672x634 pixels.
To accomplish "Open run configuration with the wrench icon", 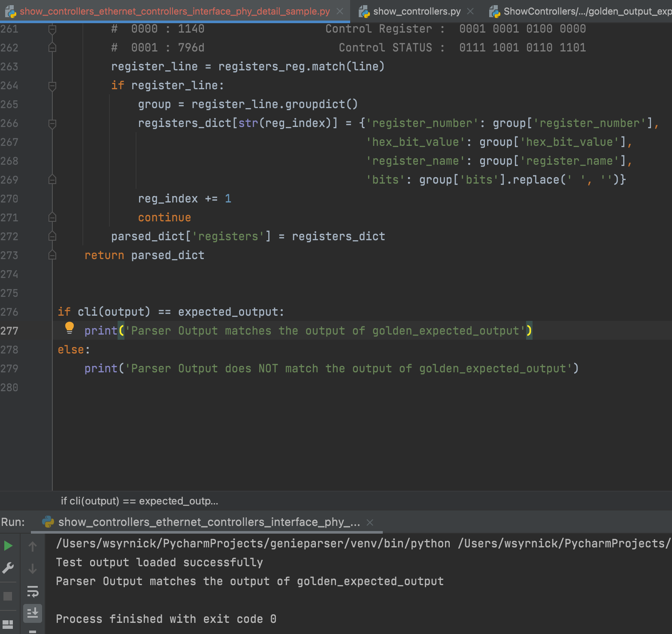I will pos(9,568).
